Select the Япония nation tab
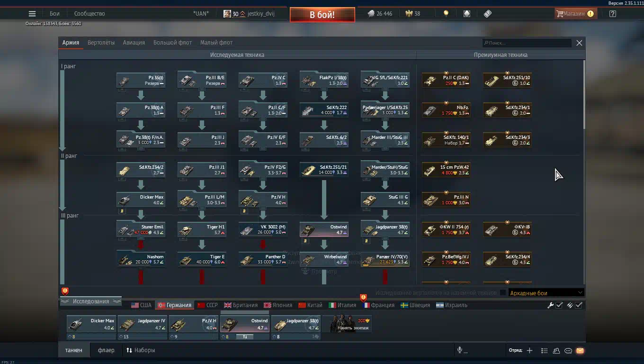This screenshot has height=364, width=644. click(x=278, y=305)
